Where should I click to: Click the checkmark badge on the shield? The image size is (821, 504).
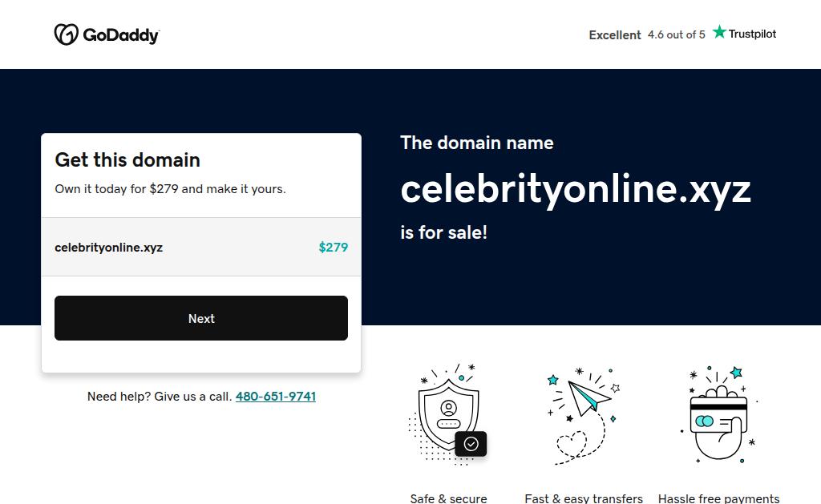[x=471, y=443]
